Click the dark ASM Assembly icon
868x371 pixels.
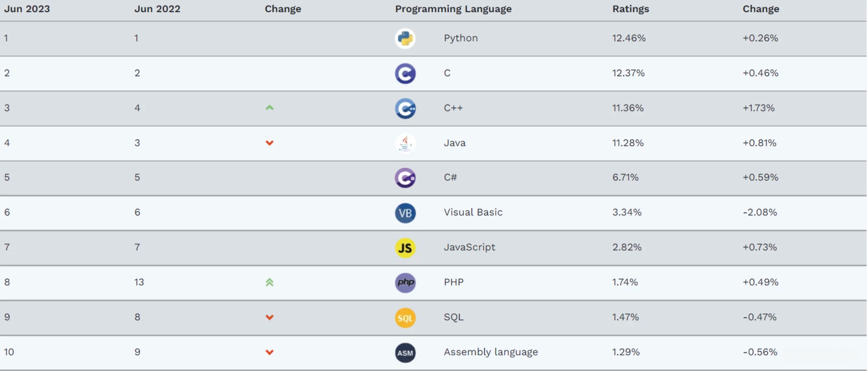click(405, 352)
